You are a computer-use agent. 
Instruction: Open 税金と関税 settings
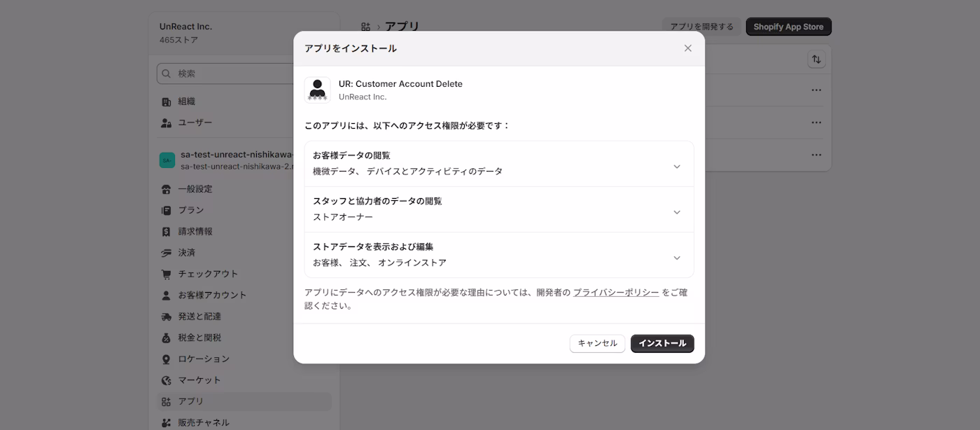click(244, 338)
